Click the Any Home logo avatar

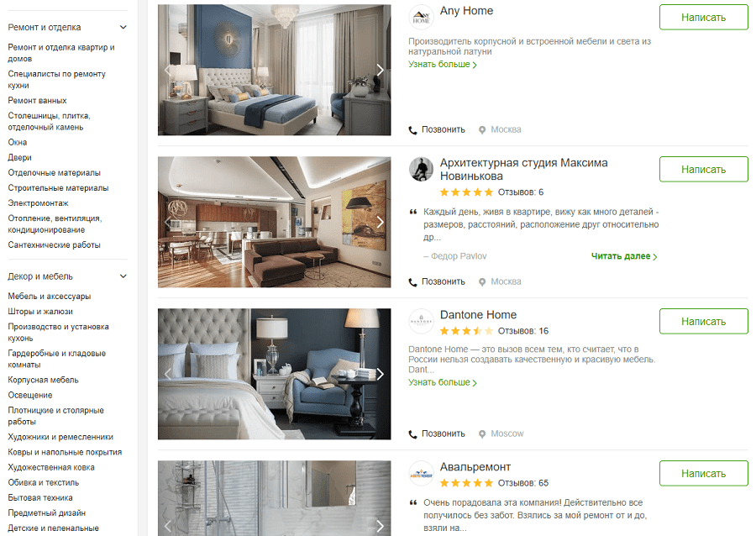pyautogui.click(x=421, y=18)
